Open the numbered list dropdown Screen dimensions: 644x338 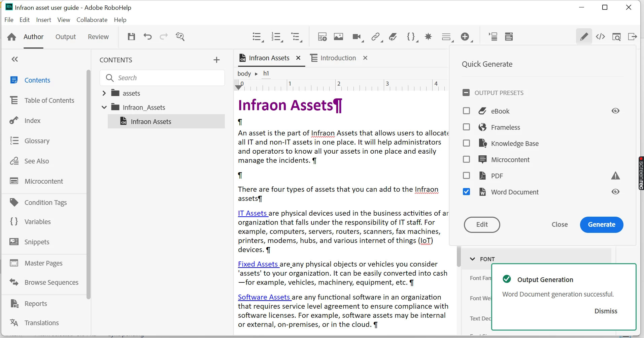277,37
